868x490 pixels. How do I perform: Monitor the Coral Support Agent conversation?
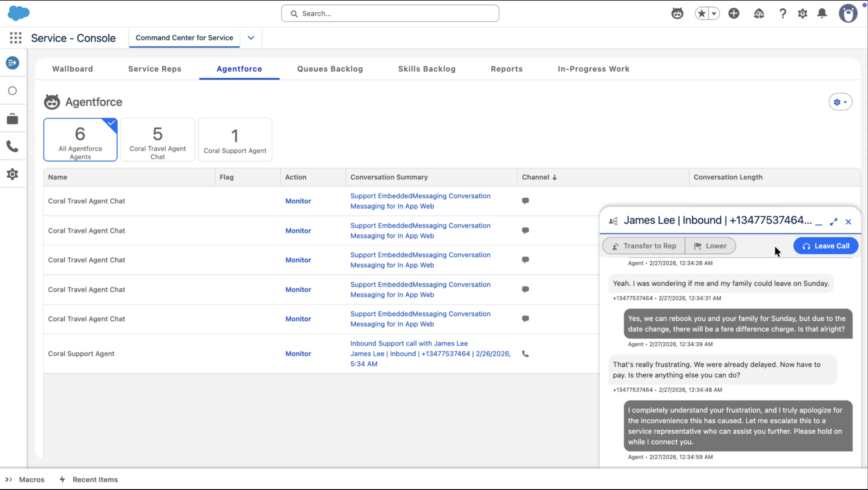[x=298, y=354]
